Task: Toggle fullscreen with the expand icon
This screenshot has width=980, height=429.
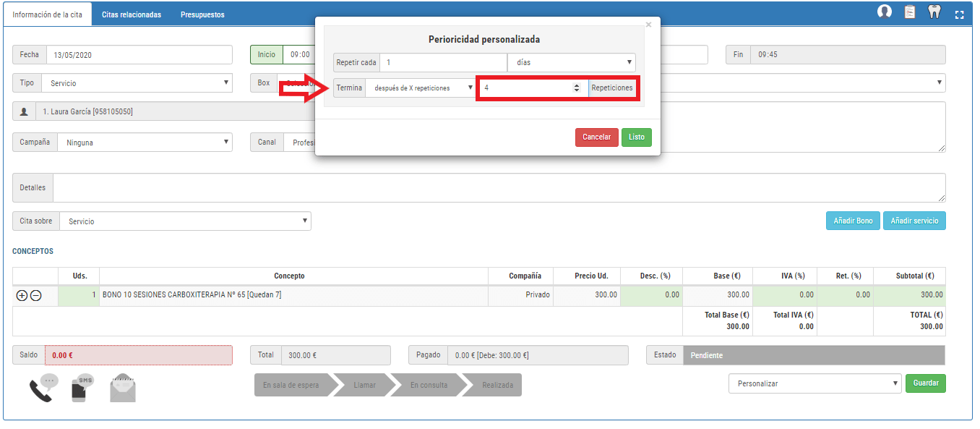Action: pyautogui.click(x=960, y=14)
